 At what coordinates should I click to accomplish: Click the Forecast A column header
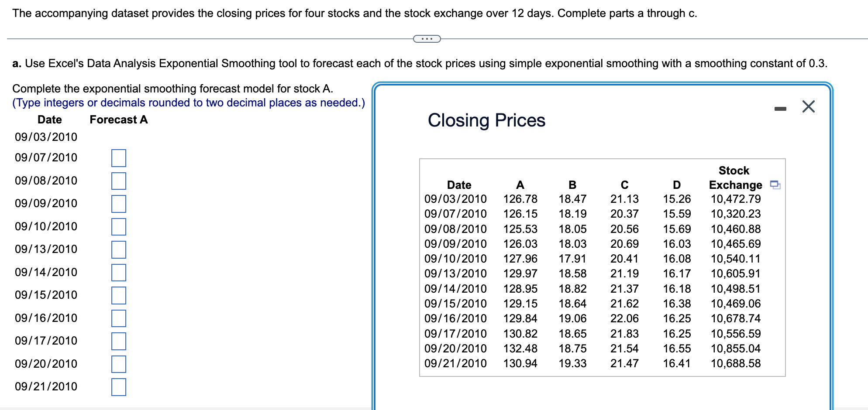118,120
